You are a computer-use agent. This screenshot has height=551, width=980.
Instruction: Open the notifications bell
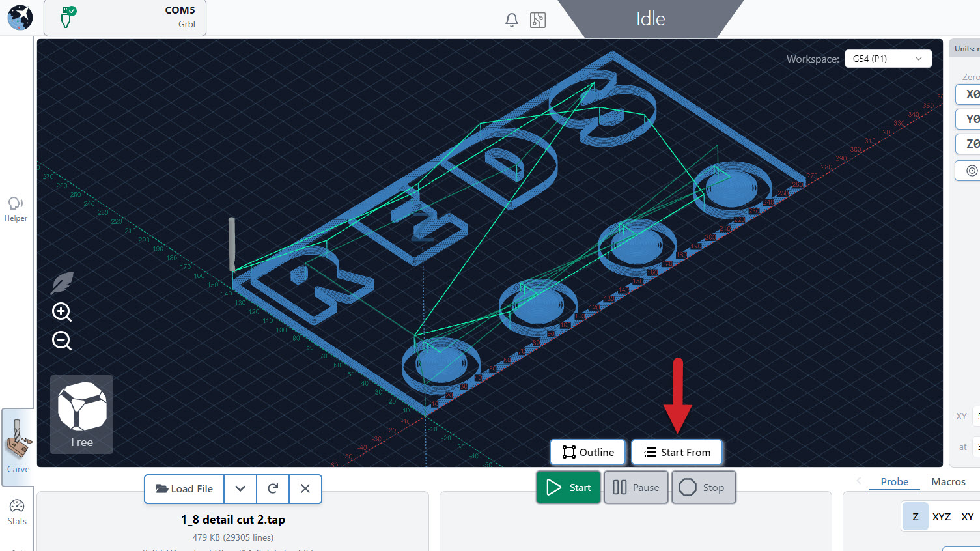tap(512, 20)
